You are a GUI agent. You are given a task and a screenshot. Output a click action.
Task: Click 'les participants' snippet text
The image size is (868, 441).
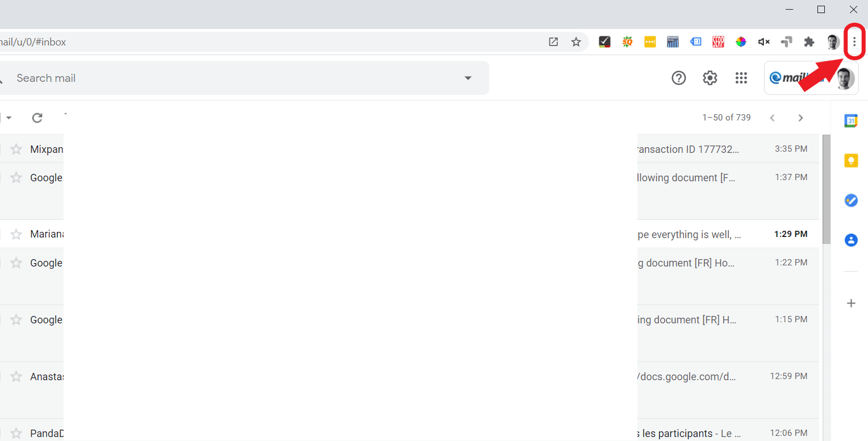coord(674,433)
